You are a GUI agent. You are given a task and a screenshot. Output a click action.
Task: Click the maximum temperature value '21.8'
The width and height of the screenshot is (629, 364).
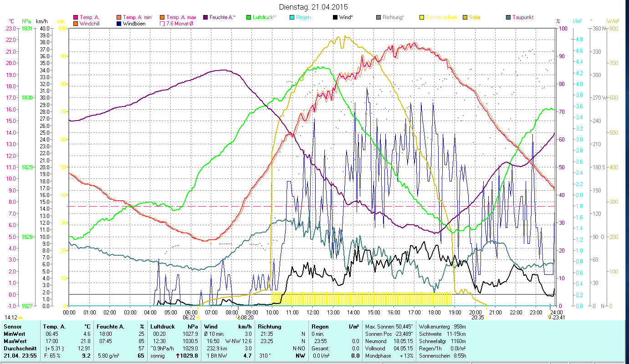tap(86, 341)
